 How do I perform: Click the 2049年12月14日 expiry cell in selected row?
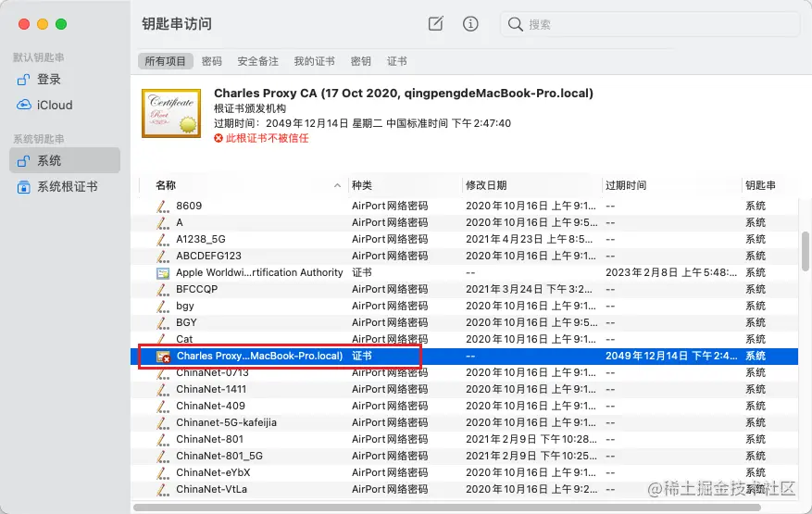point(671,356)
